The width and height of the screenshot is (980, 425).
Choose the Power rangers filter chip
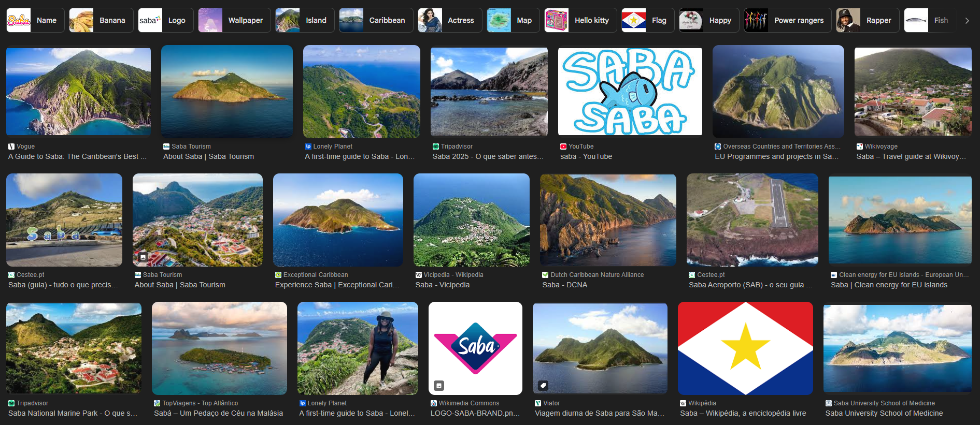[788, 20]
